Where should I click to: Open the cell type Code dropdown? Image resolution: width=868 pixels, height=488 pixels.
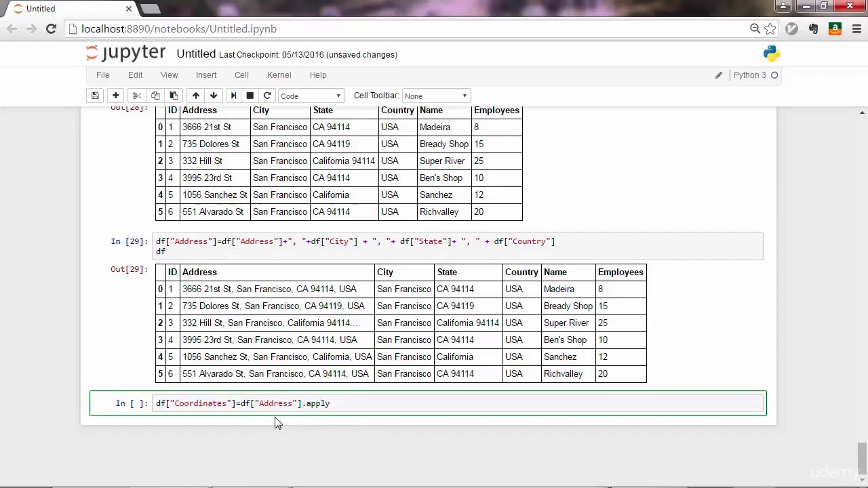(x=311, y=96)
